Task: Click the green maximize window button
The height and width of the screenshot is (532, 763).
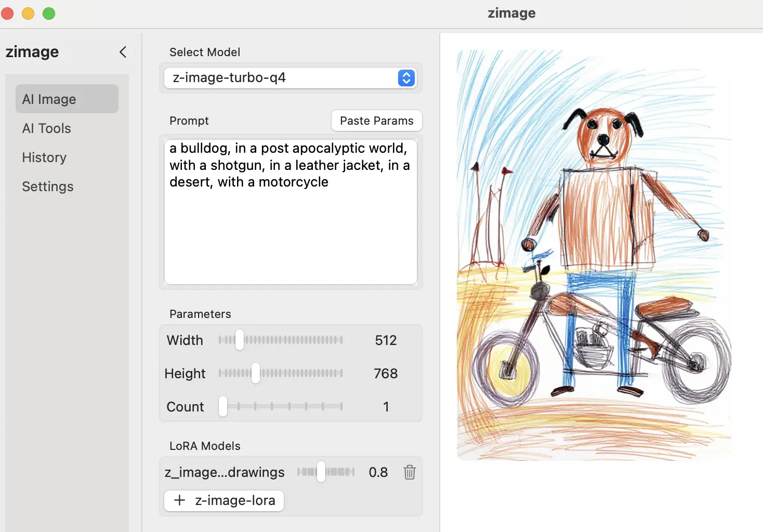Action: 49,14
